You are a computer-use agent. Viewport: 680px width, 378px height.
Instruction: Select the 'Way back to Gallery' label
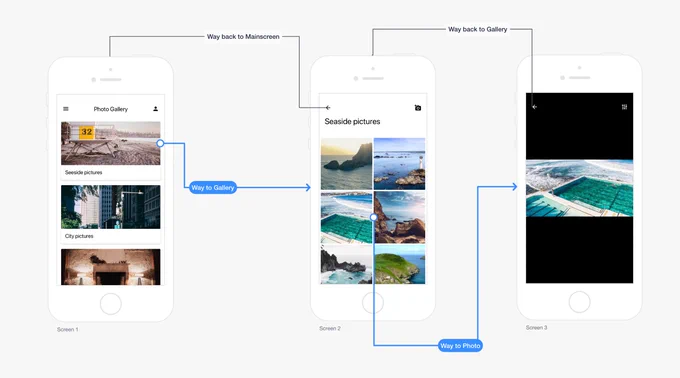coord(477,29)
